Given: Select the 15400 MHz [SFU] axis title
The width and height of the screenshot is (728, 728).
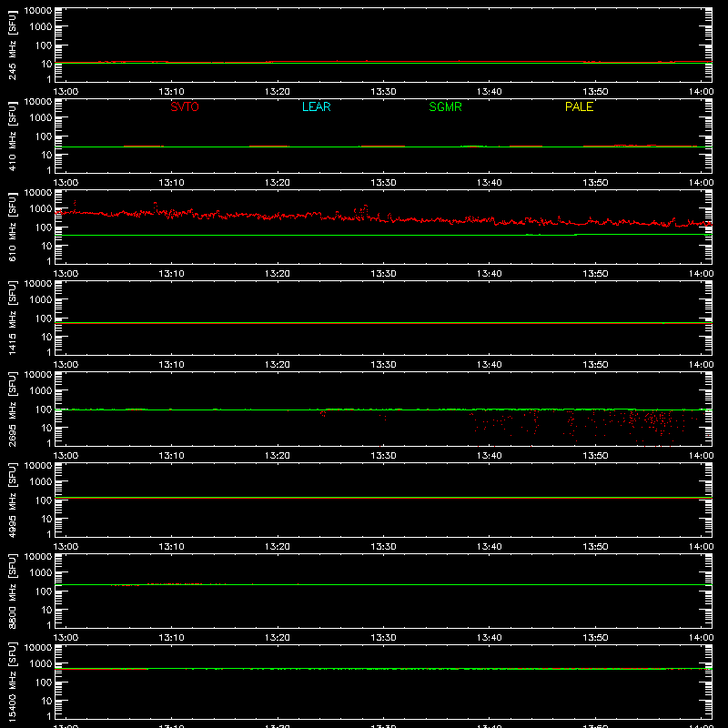Looking at the screenshot, I should pos(12,682).
